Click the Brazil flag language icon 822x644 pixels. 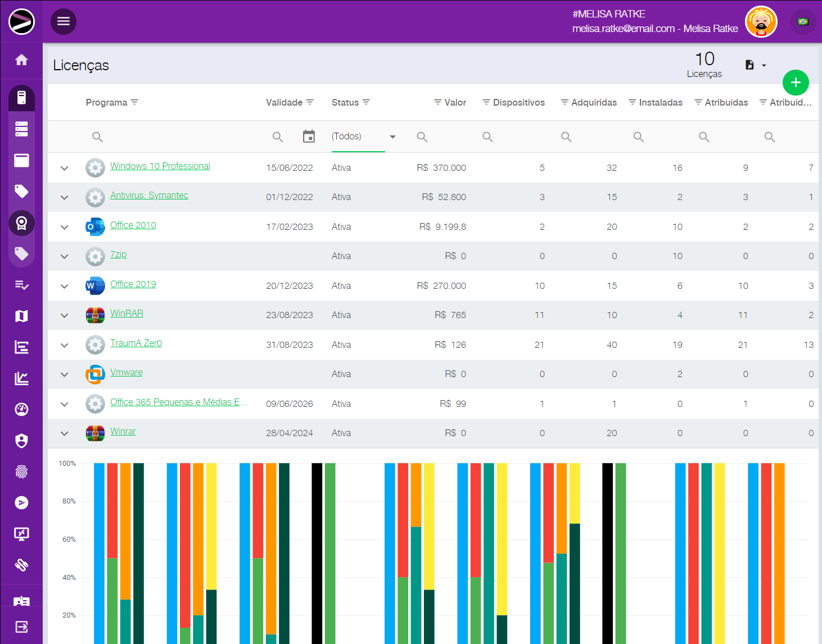click(x=803, y=21)
